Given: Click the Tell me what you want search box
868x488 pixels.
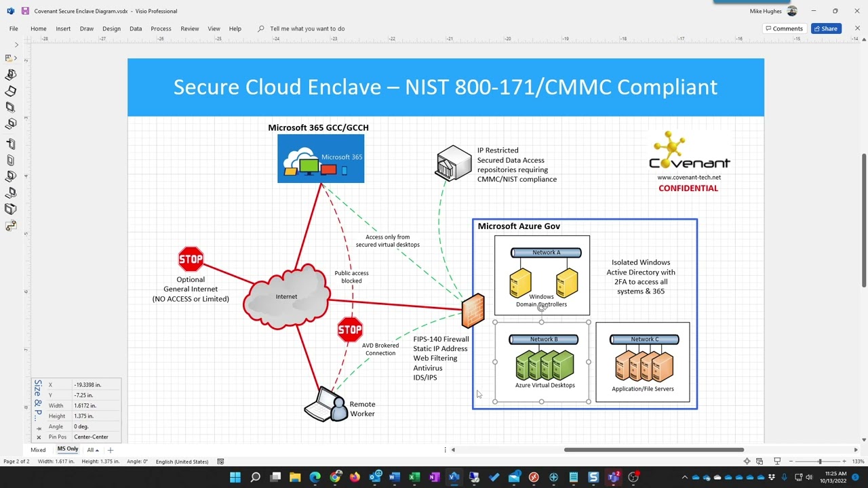Looking at the screenshot, I should [x=307, y=28].
